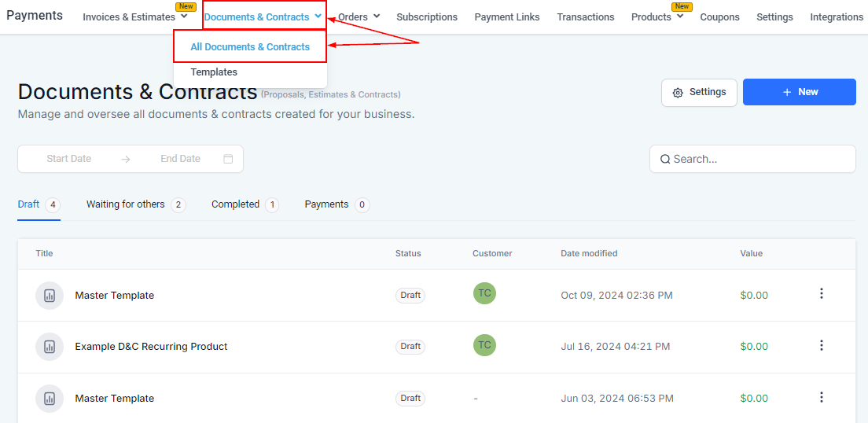The image size is (868, 423).
Task: Select All Documents & Contracts menu entry
Action: pos(250,47)
